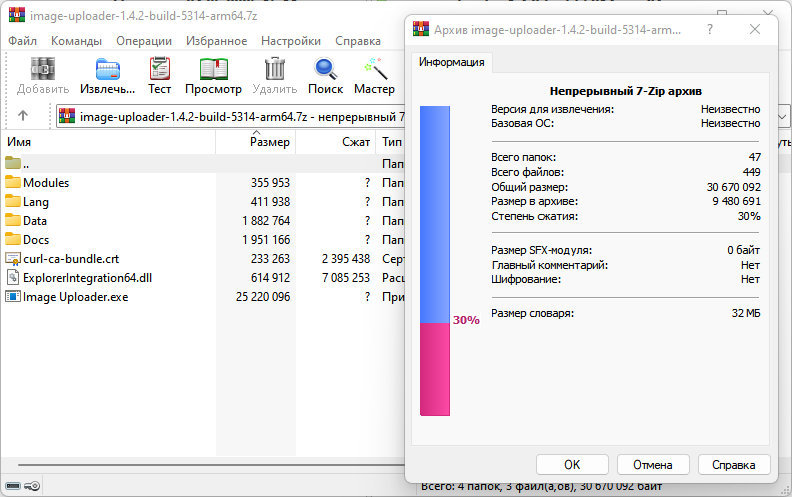Sort by the Сжат column header
This screenshot has width=792, height=497.
335,142
